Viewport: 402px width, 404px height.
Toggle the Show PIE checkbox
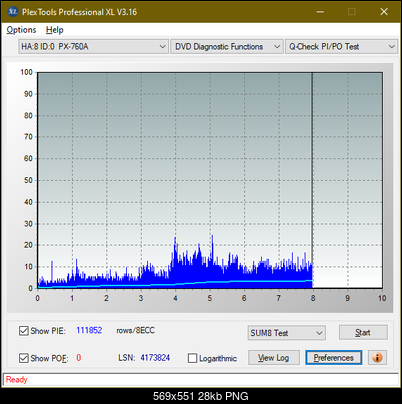coord(24,331)
